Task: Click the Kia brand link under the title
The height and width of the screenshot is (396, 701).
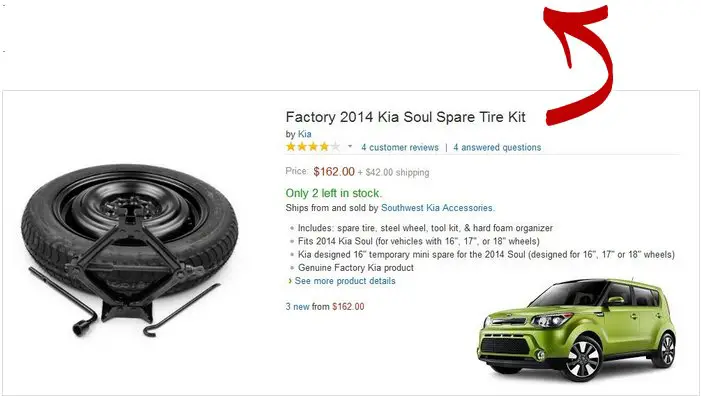Action: tap(304, 134)
